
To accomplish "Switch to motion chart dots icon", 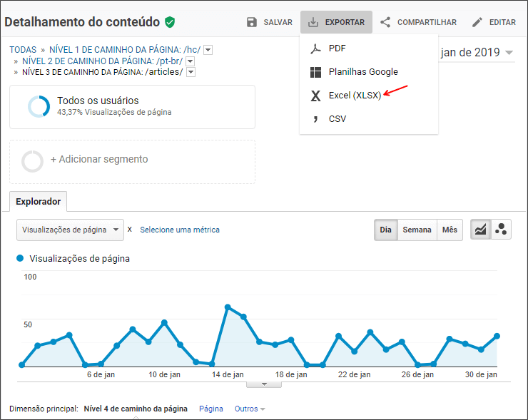I will click(x=501, y=230).
